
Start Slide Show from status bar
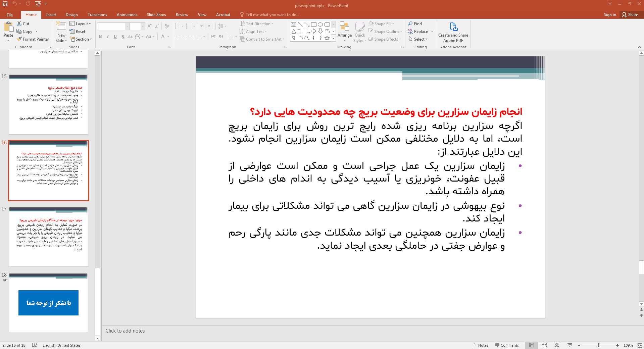pos(569,345)
